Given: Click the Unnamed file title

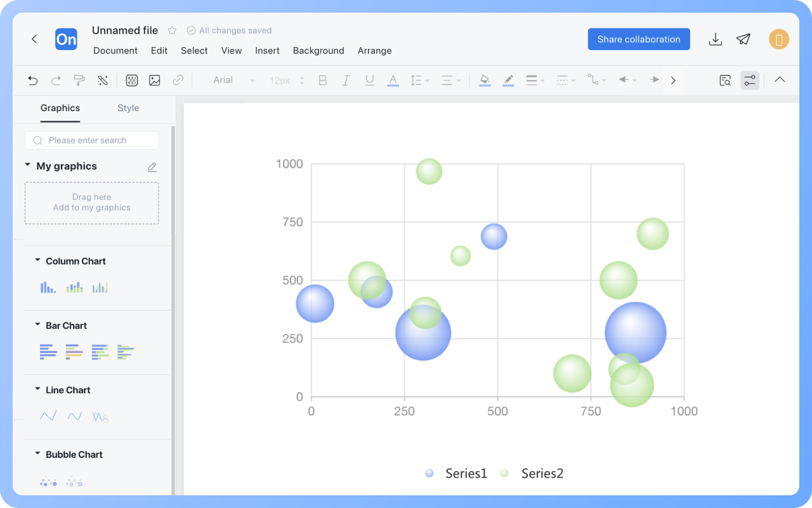Looking at the screenshot, I should (125, 30).
